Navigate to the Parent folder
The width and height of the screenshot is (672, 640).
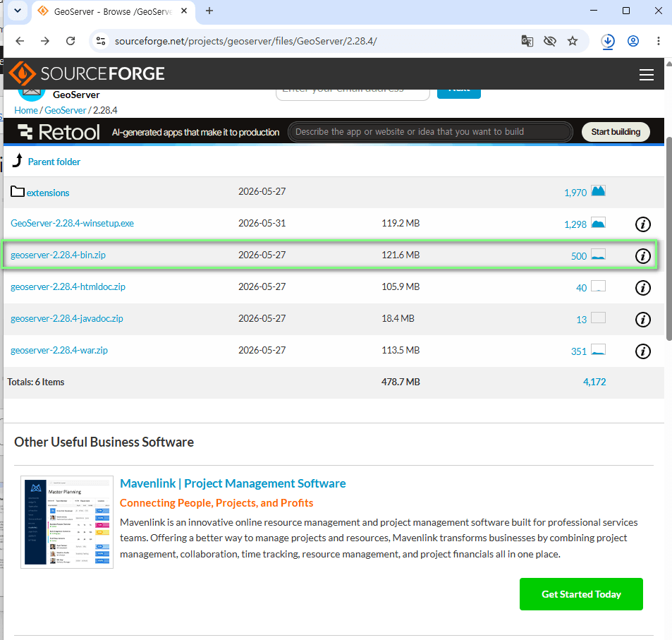point(54,162)
